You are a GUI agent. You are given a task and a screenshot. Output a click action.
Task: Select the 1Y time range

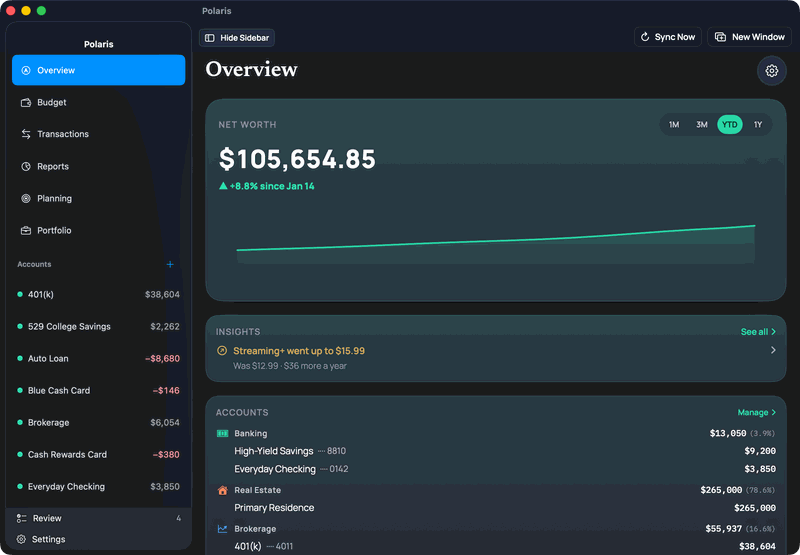[x=758, y=124]
